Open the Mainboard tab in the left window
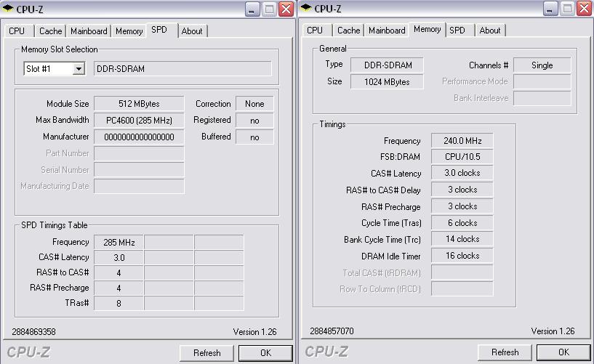 (x=89, y=31)
